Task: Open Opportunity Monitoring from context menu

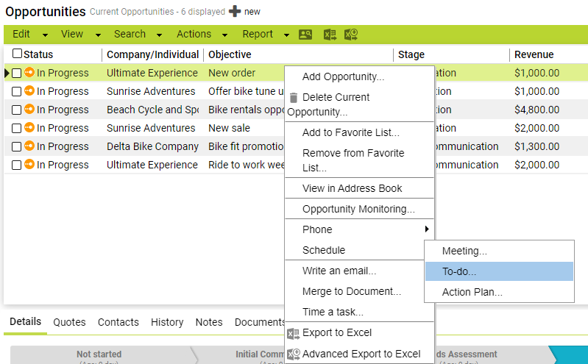Action: (x=359, y=209)
